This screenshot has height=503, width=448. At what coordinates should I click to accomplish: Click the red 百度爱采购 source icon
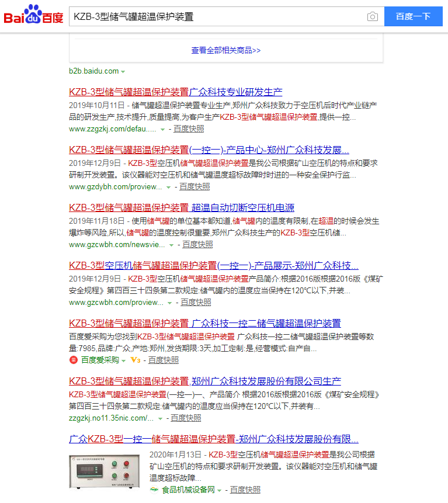pyautogui.click(x=74, y=360)
